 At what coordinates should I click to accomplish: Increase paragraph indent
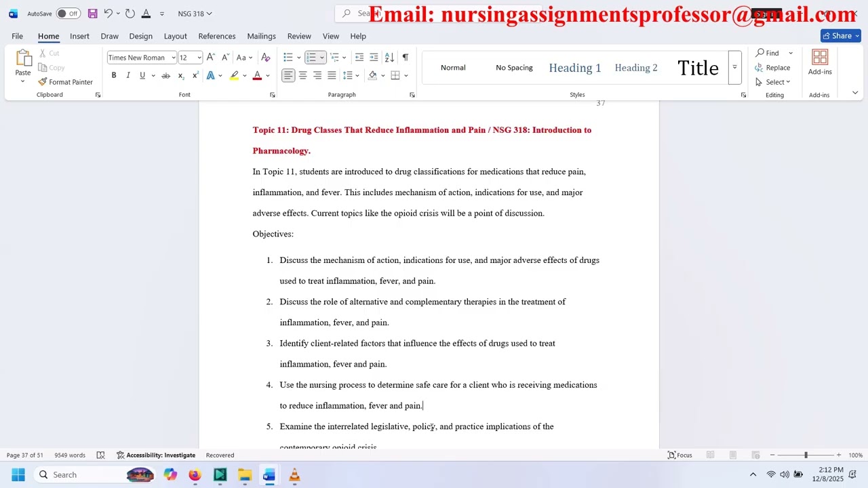click(374, 58)
